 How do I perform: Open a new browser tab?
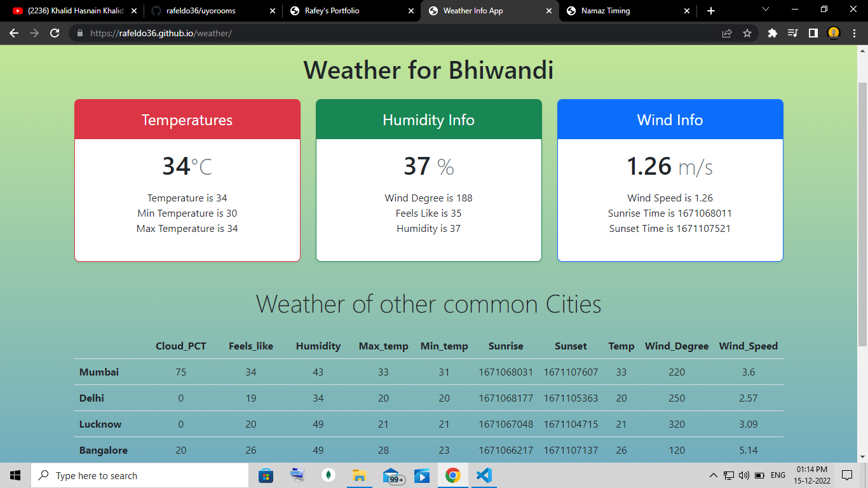pyautogui.click(x=711, y=11)
